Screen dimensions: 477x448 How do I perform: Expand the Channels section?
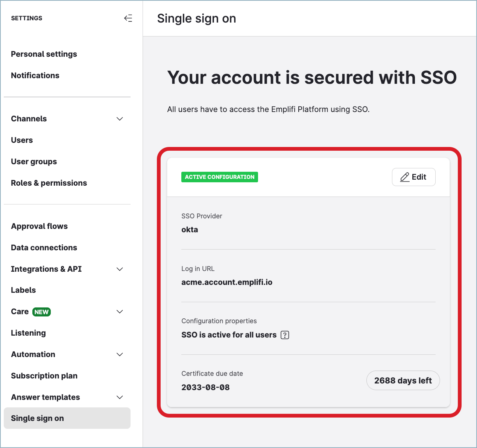pos(120,119)
